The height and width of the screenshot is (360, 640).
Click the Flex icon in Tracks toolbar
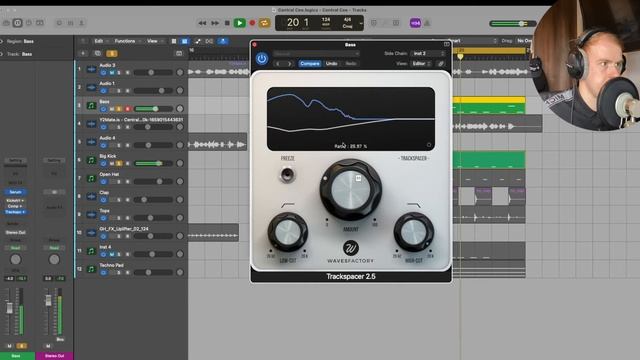209,41
